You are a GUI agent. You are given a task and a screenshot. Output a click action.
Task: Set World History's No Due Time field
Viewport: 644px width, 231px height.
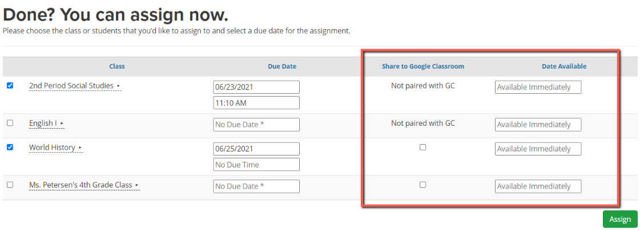pos(256,165)
